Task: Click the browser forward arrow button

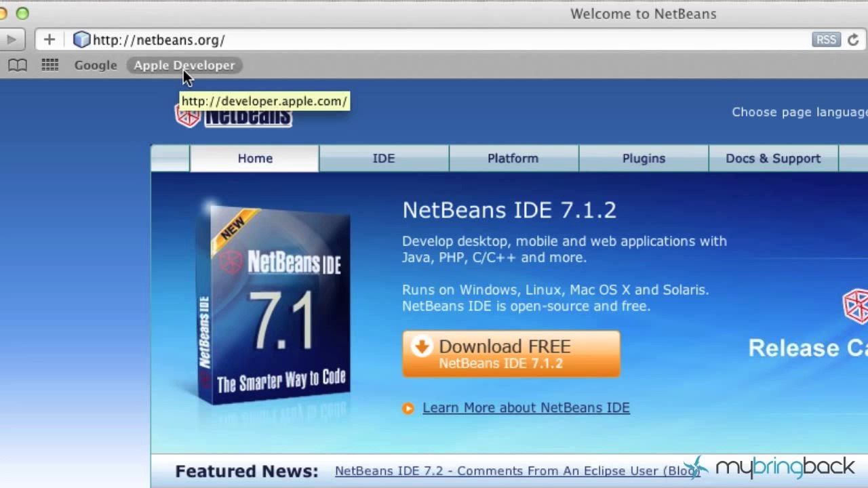Action: [x=12, y=40]
